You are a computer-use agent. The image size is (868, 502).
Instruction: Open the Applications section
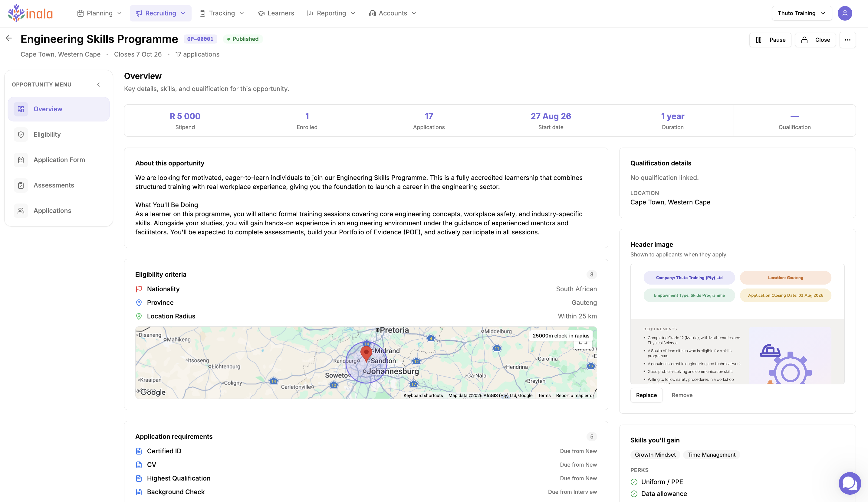pos(58,210)
